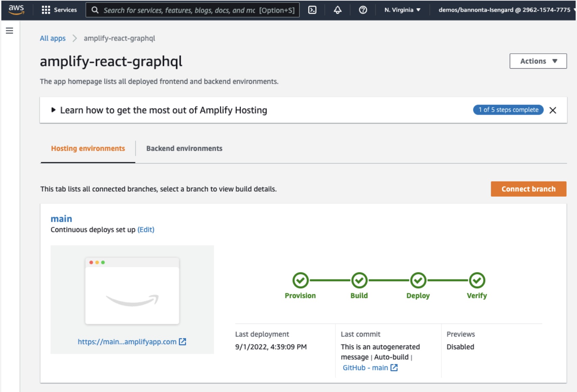577x392 pixels.
Task: Dismiss the Amplify Hosting learn banner
Action: pyautogui.click(x=553, y=110)
